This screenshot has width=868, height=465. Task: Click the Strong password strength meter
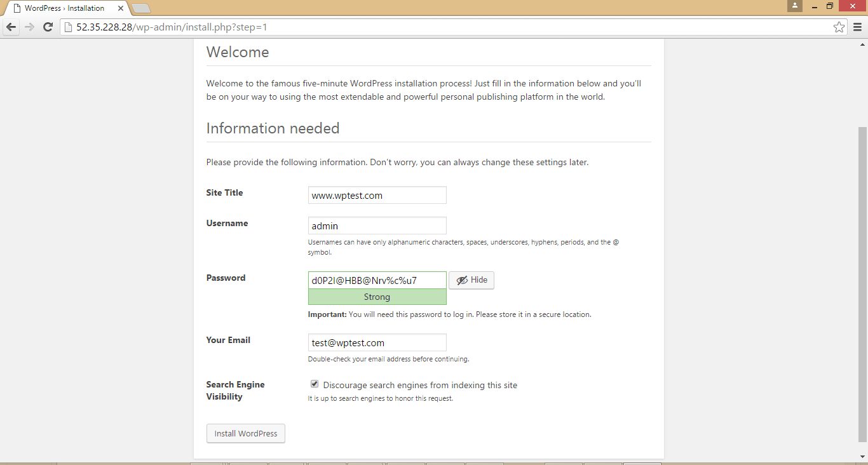point(377,296)
